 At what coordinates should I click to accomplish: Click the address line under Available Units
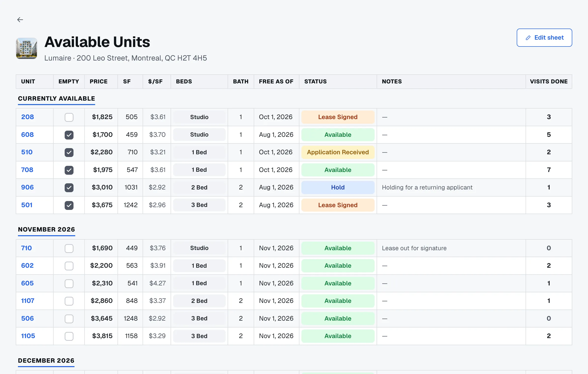click(x=126, y=58)
